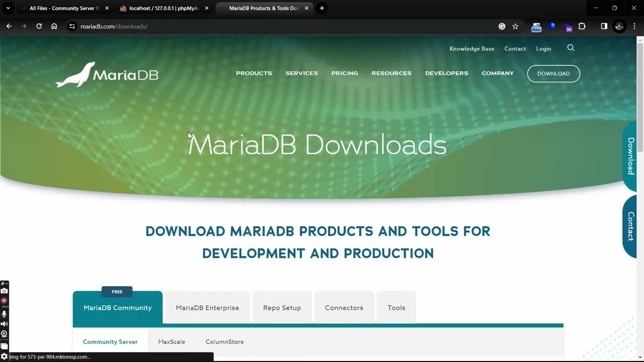644x362 pixels.
Task: Bookmark this page with the star icon
Action: pyautogui.click(x=515, y=26)
